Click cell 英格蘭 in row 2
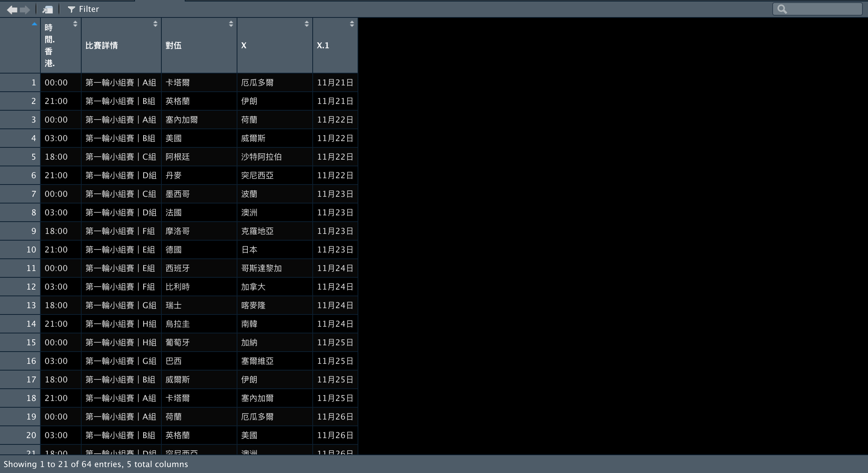Screen dimensions: 868x473 (199, 101)
